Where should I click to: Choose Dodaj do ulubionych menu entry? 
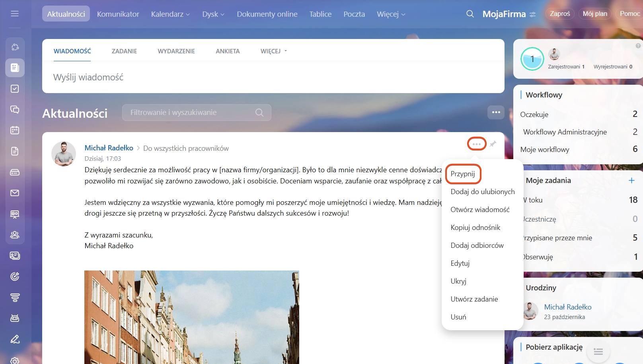[x=483, y=192]
